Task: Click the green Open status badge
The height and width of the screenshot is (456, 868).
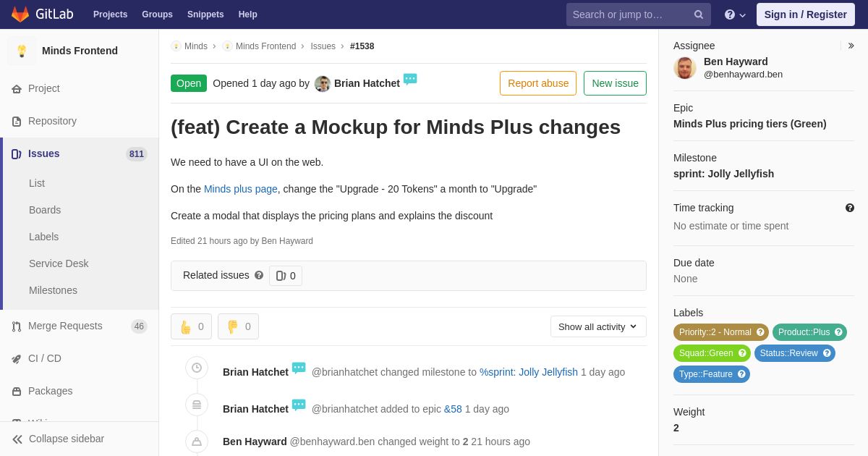Action: point(189,83)
